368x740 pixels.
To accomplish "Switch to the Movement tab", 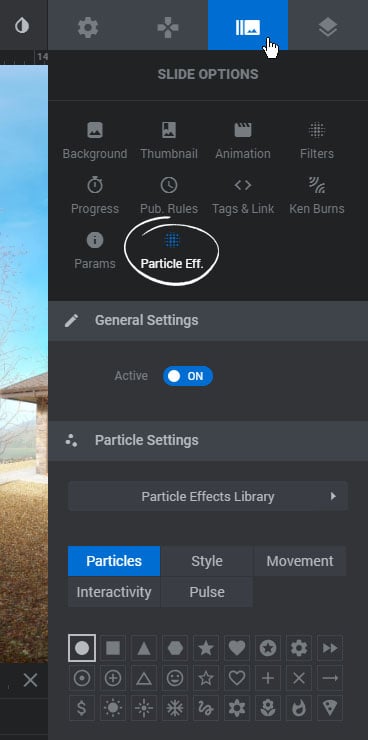I will [300, 561].
